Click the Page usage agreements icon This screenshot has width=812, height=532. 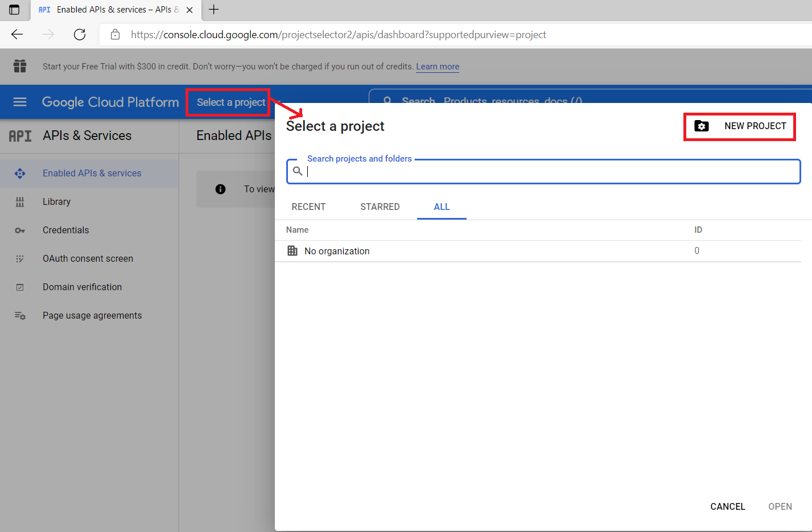point(20,316)
